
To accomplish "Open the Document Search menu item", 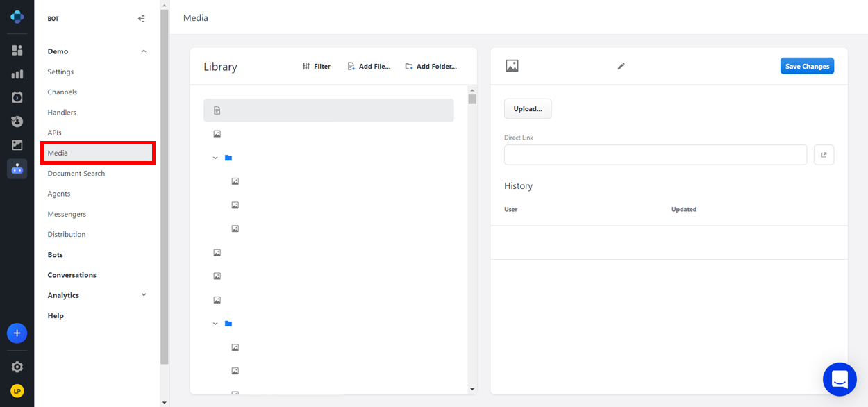I will coord(76,174).
